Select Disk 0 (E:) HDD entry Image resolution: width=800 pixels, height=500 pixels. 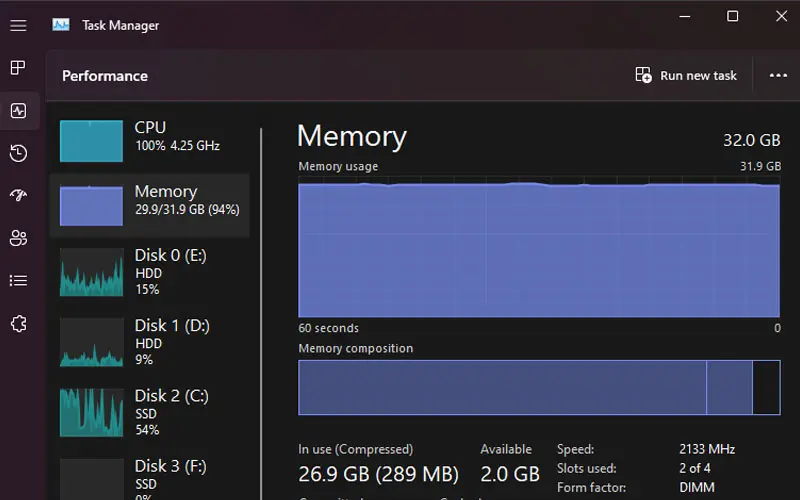point(149,272)
